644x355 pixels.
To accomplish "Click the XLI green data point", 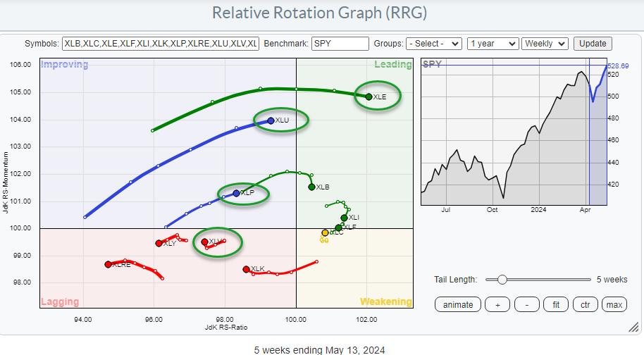I will coord(344,218).
